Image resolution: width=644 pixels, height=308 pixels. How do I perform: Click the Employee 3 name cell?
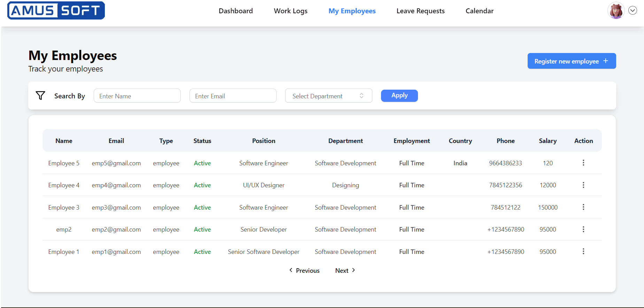64,208
